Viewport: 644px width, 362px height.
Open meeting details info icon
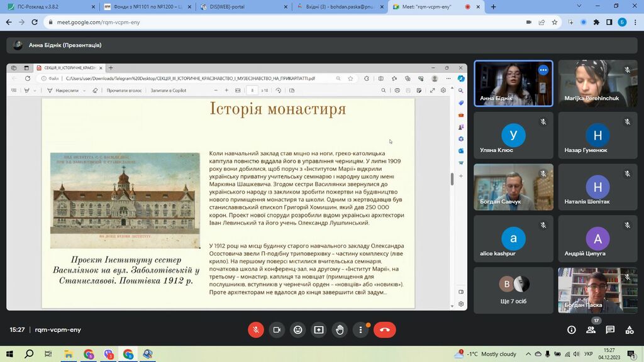click(x=571, y=330)
